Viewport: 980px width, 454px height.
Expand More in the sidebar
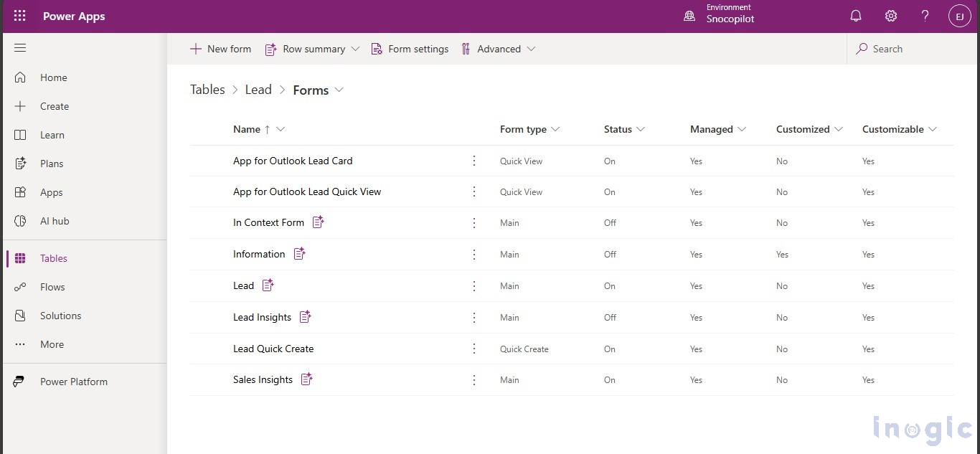52,344
